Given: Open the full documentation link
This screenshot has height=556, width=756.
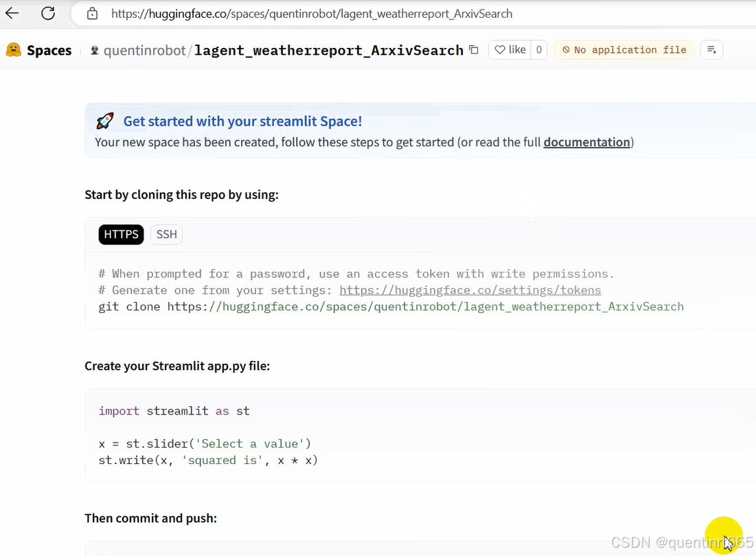Looking at the screenshot, I should tap(587, 142).
